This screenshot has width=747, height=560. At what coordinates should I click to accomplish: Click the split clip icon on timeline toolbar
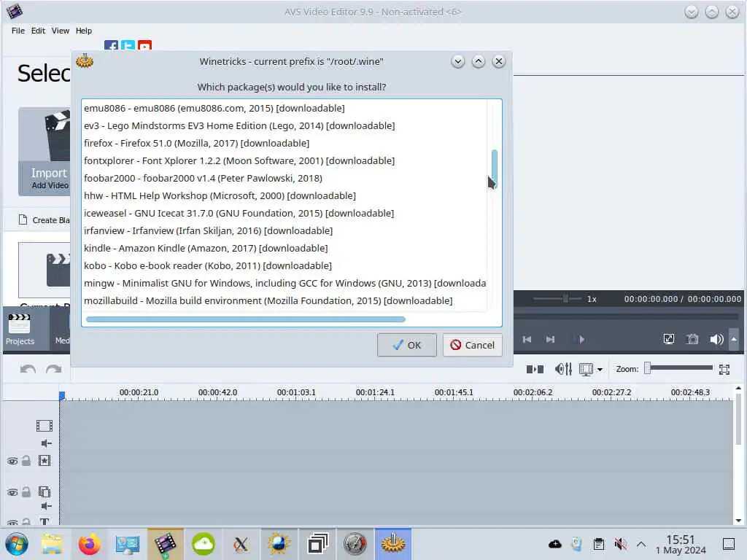point(535,369)
